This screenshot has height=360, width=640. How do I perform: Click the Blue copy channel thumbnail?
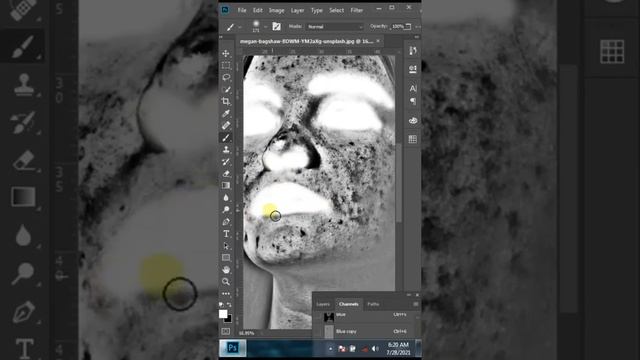point(329,331)
